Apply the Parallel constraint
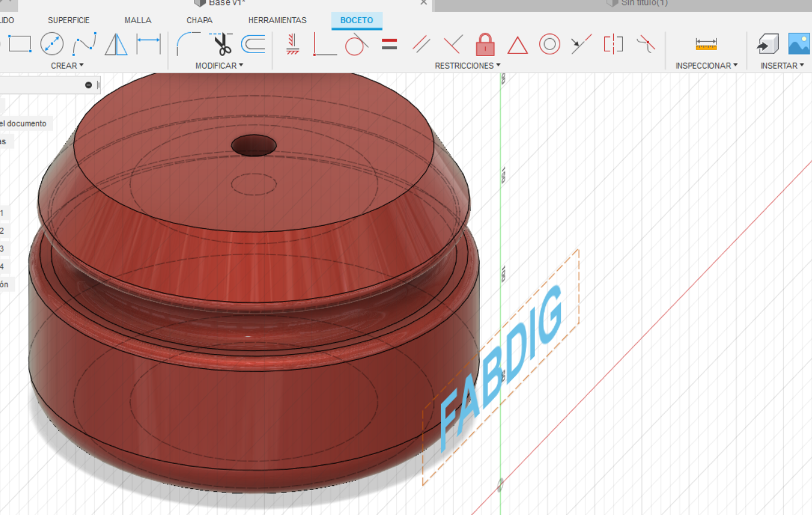 coord(422,44)
